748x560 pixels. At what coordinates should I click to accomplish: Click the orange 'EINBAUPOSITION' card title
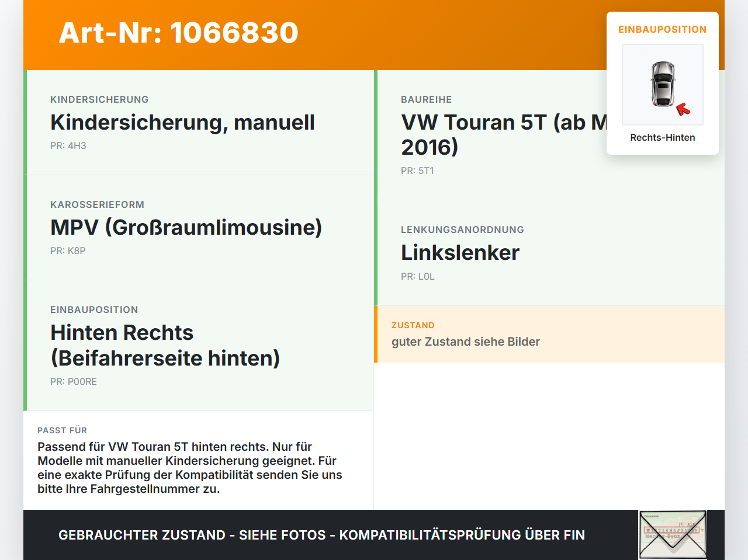pyautogui.click(x=663, y=29)
